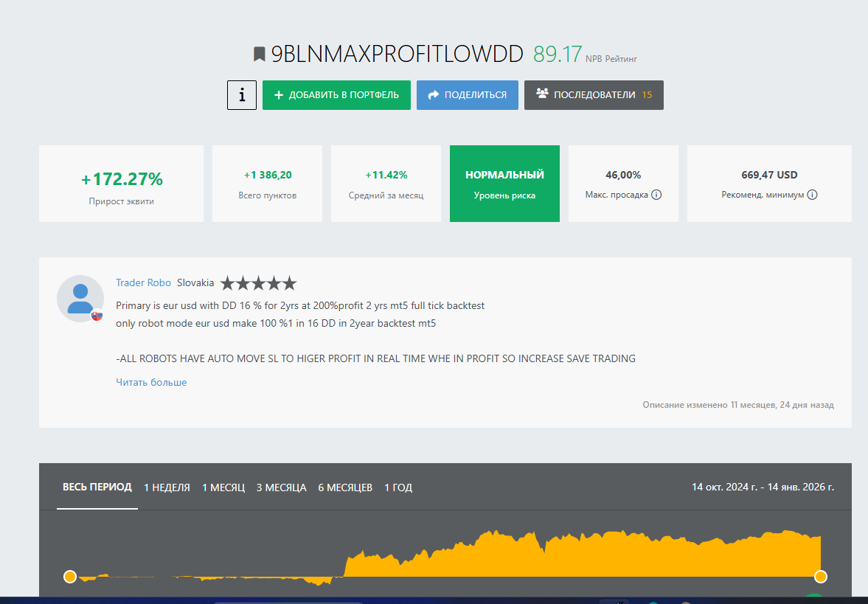
Task: Expand description with 'Читать больше'
Action: (x=151, y=382)
